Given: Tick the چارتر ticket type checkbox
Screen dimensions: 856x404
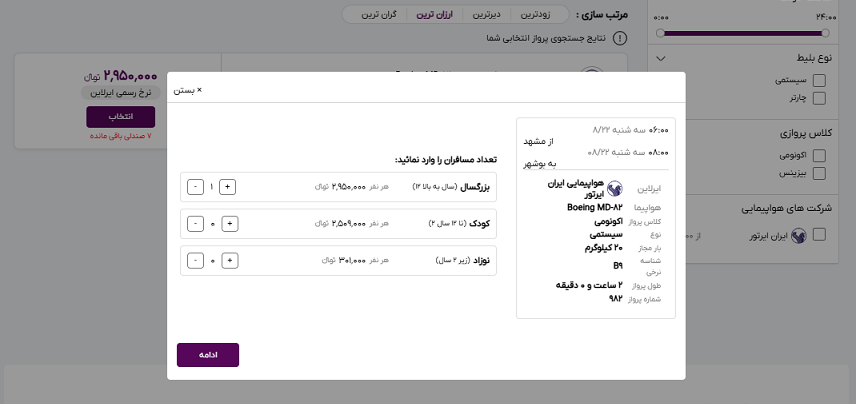Looking at the screenshot, I should coord(819,98).
